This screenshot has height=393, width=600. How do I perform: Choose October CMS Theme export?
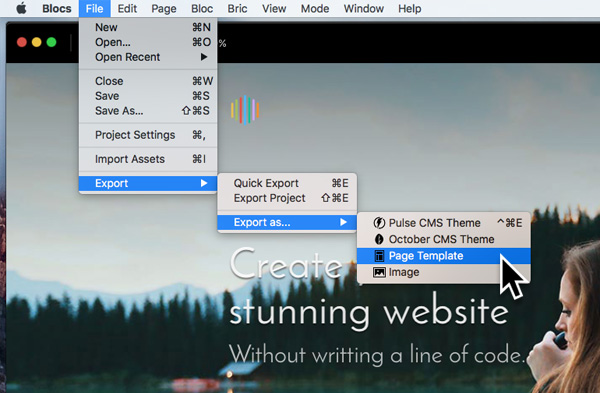pyautogui.click(x=444, y=239)
